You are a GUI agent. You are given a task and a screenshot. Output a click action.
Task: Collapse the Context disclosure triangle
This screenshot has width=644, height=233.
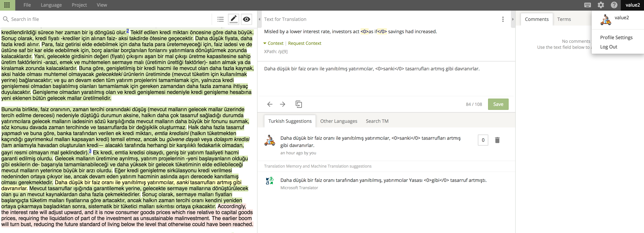point(265,43)
